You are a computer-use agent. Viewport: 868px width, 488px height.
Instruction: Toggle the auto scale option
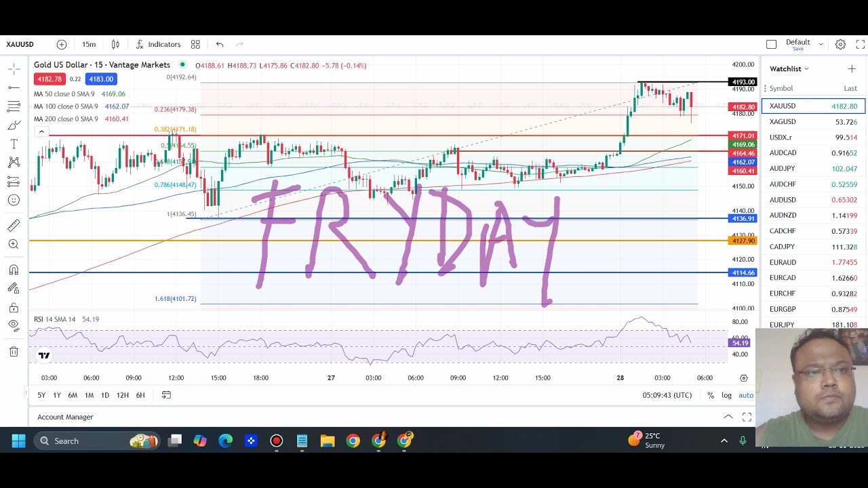746,395
